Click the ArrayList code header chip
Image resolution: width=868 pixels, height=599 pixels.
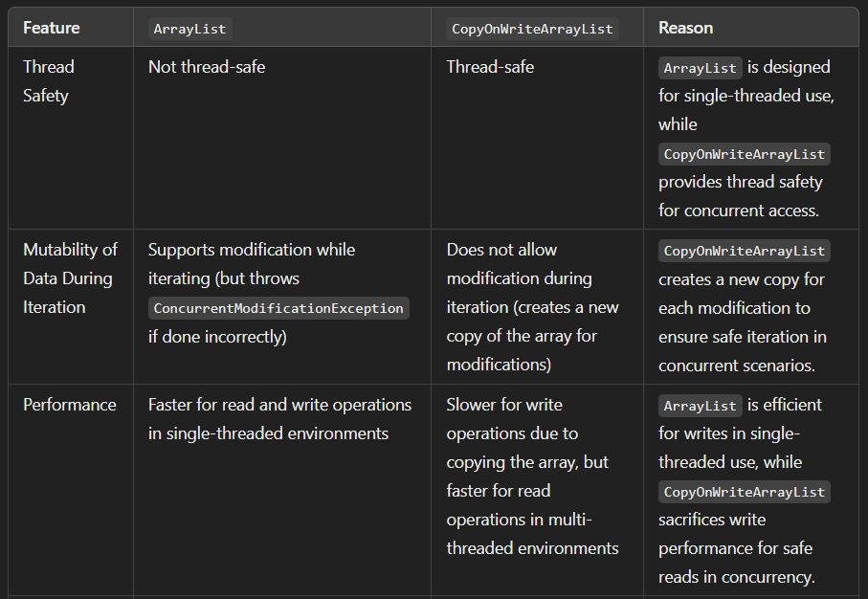(189, 29)
